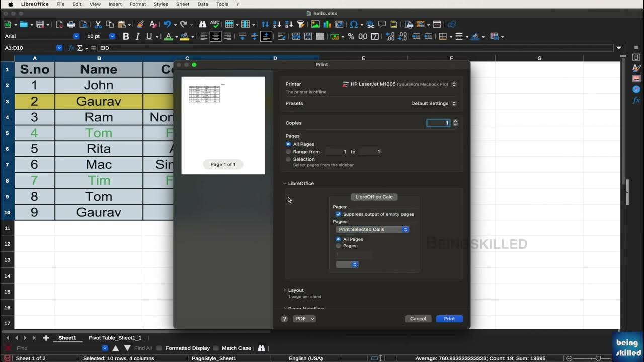This screenshot has width=644, height=362.
Task: Click the Copies number input field
Action: 438,123
